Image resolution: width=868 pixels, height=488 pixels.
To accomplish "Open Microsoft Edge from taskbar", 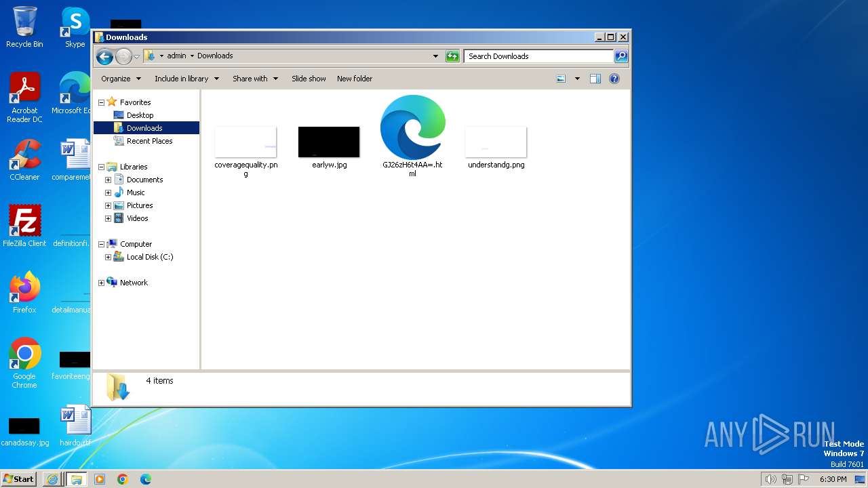I will (x=146, y=479).
